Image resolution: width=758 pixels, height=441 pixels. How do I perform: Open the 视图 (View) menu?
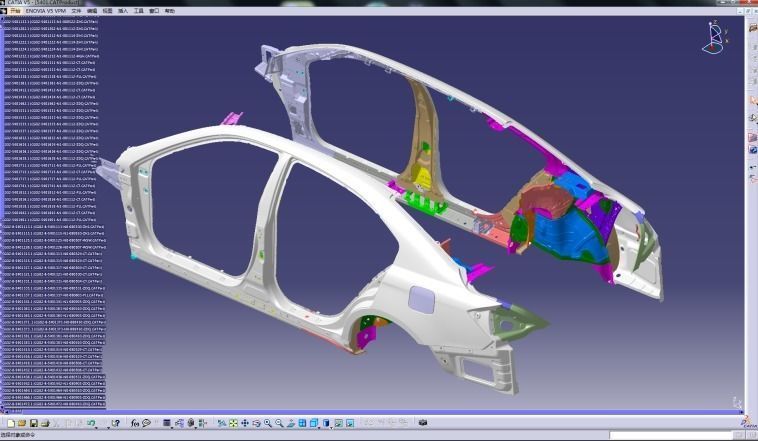(107, 11)
